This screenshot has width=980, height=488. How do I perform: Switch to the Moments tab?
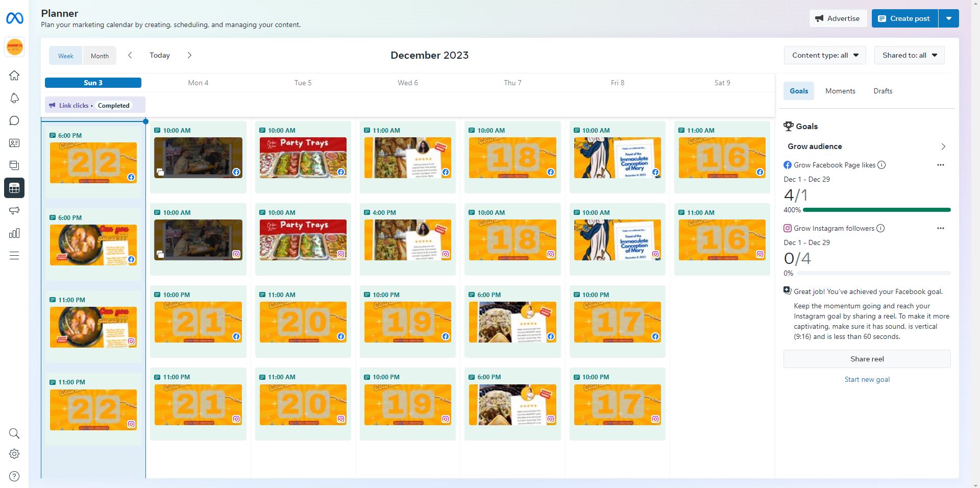pyautogui.click(x=840, y=91)
